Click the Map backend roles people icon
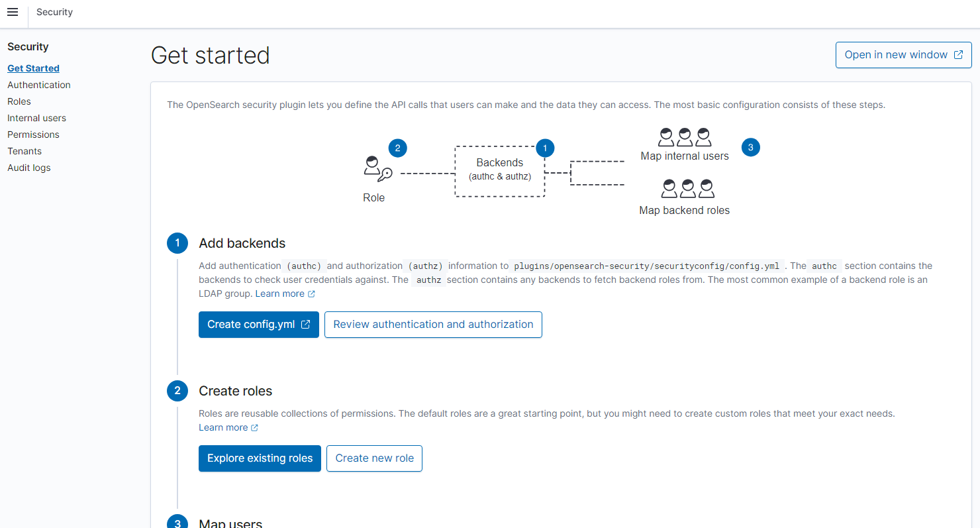The image size is (980, 528). (x=688, y=189)
